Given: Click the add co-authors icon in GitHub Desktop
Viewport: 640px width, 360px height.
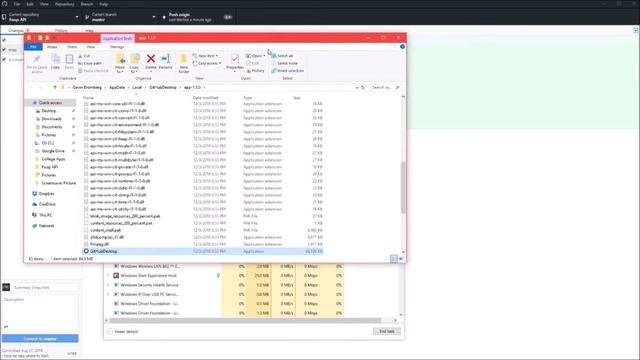Looking at the screenshot, I should [6, 327].
